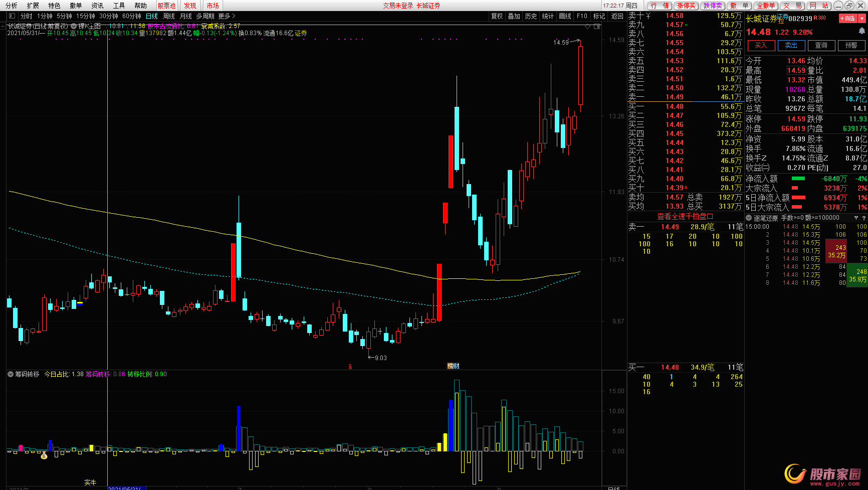Click the red S marker below candlesticks
The height and width of the screenshot is (490, 868).
coord(350,367)
